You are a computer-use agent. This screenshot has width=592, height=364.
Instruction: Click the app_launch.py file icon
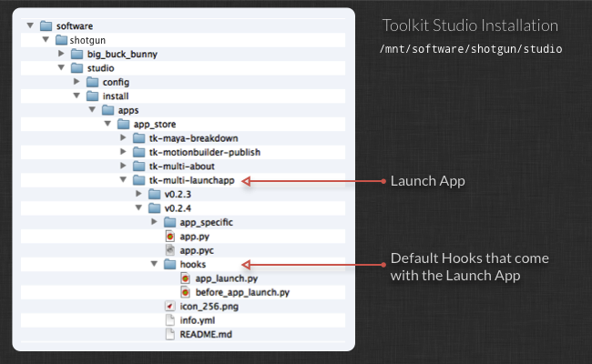click(x=186, y=278)
